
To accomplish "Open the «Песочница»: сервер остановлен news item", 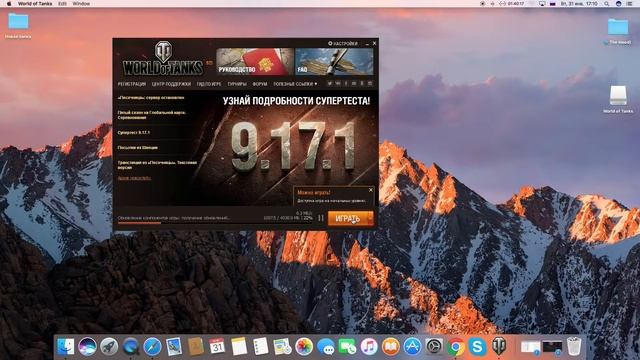I will (x=151, y=98).
